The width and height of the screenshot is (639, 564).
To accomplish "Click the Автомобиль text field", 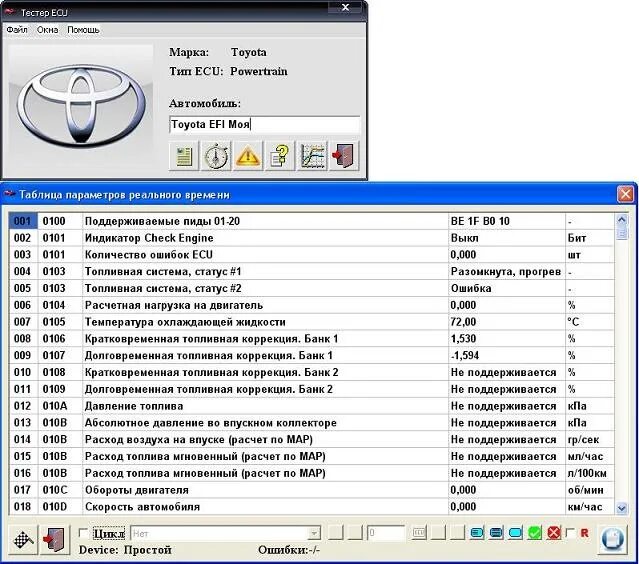I will [264, 124].
